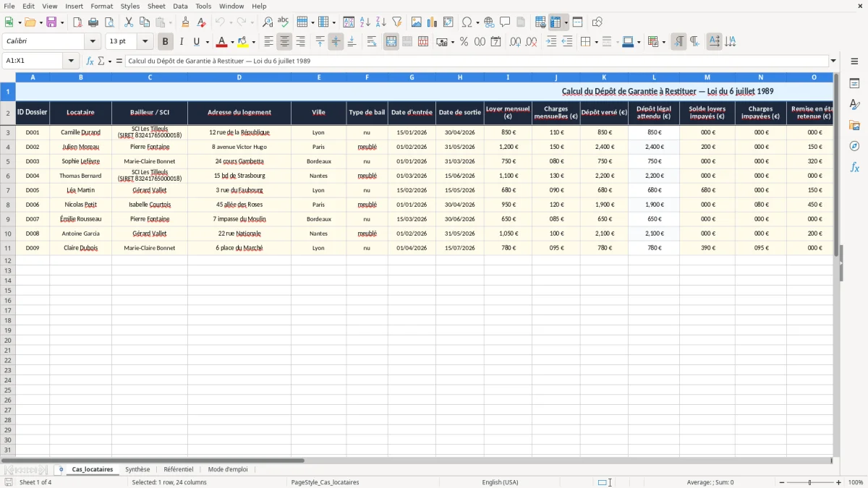Switch to the Mode d'emploi sheet tab
Image resolution: width=868 pixels, height=488 pixels.
tap(228, 469)
